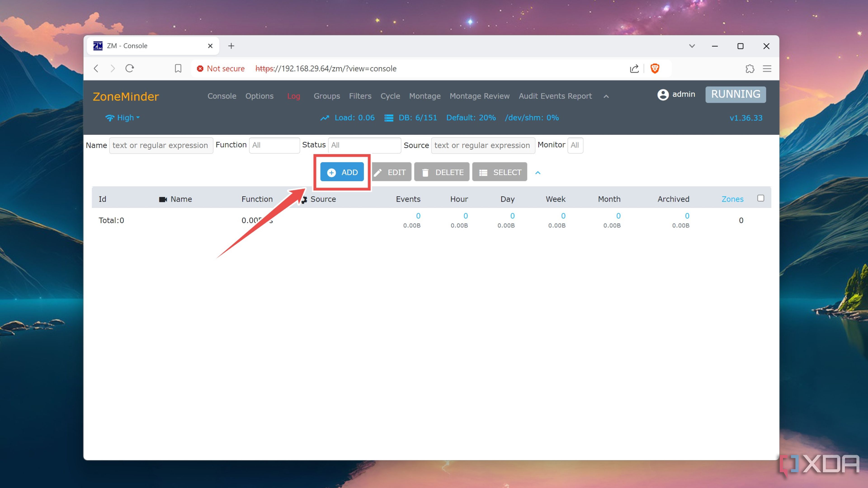
Task: Open the Log menu item
Action: point(293,96)
